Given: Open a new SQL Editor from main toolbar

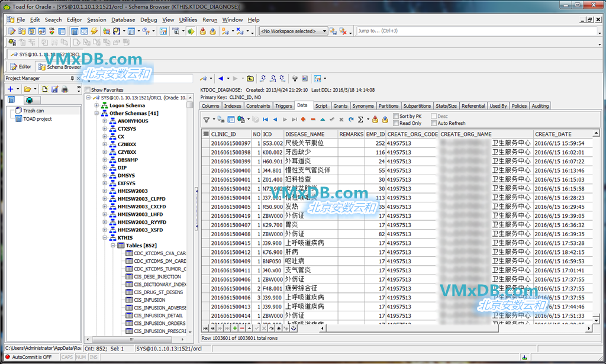Looking at the screenshot, I should 12,31.
